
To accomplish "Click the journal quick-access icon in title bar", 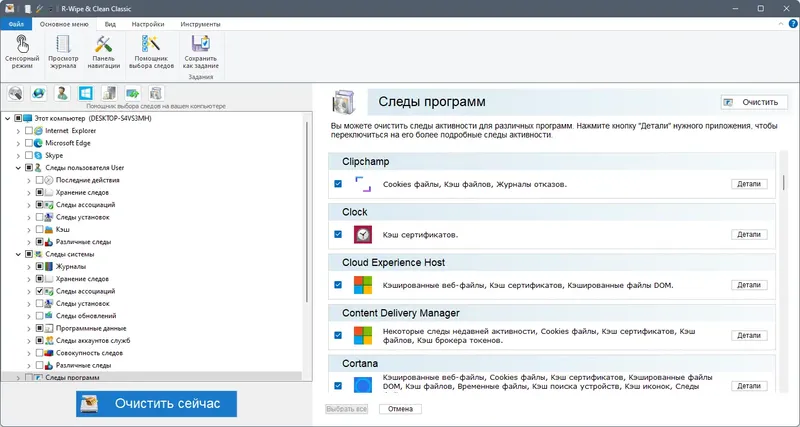I will [28, 9].
